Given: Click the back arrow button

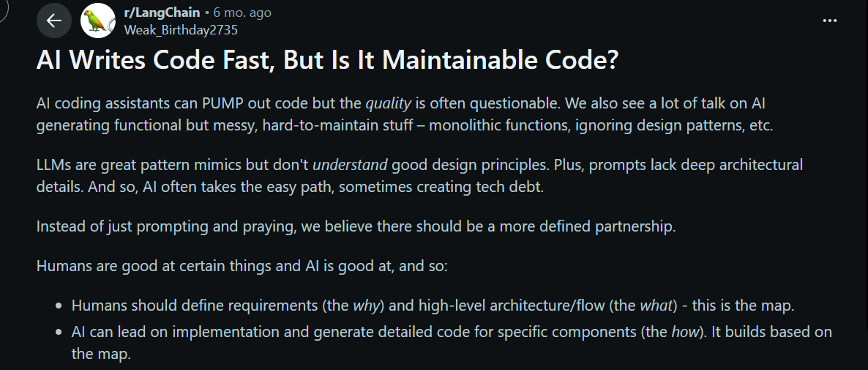Looking at the screenshot, I should click(x=54, y=21).
